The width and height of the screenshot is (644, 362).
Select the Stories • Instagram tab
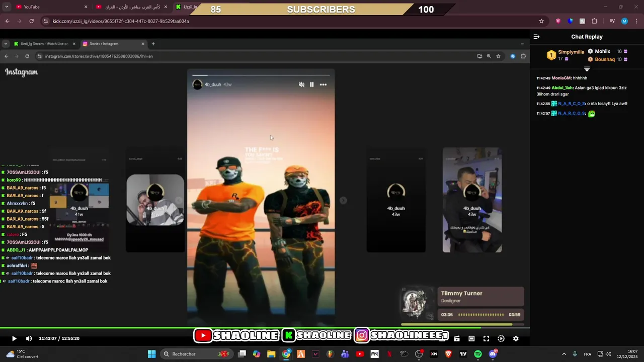tap(114, 44)
